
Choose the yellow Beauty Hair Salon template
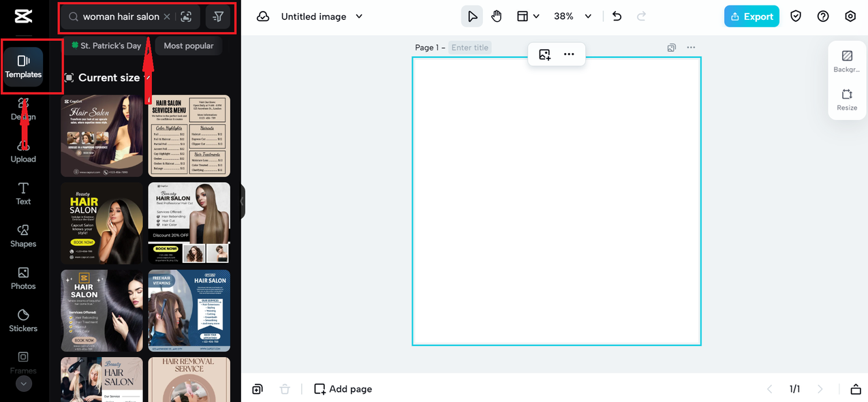click(102, 223)
